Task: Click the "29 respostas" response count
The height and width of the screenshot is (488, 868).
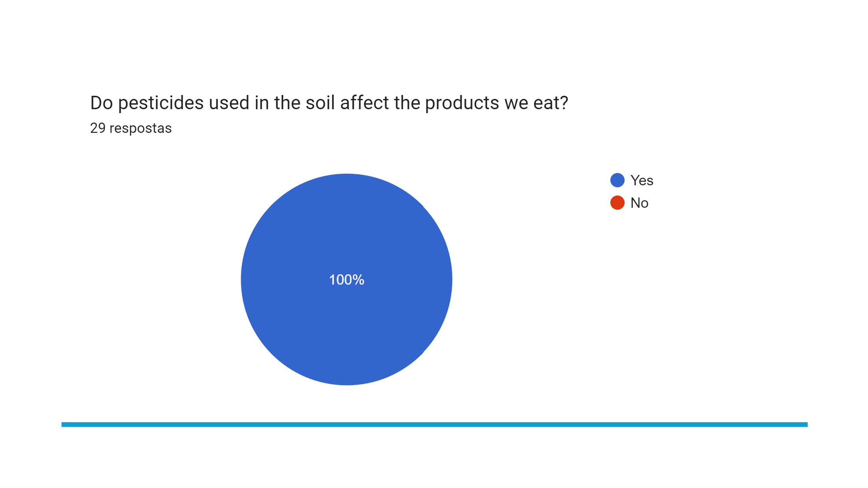Action: [131, 128]
